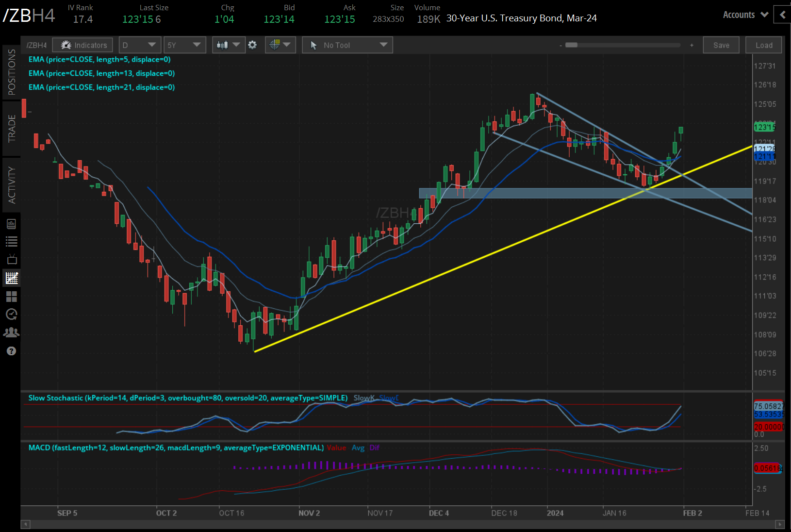Click the Save chart button
Screen dimensions: 791x532
tap(721, 45)
